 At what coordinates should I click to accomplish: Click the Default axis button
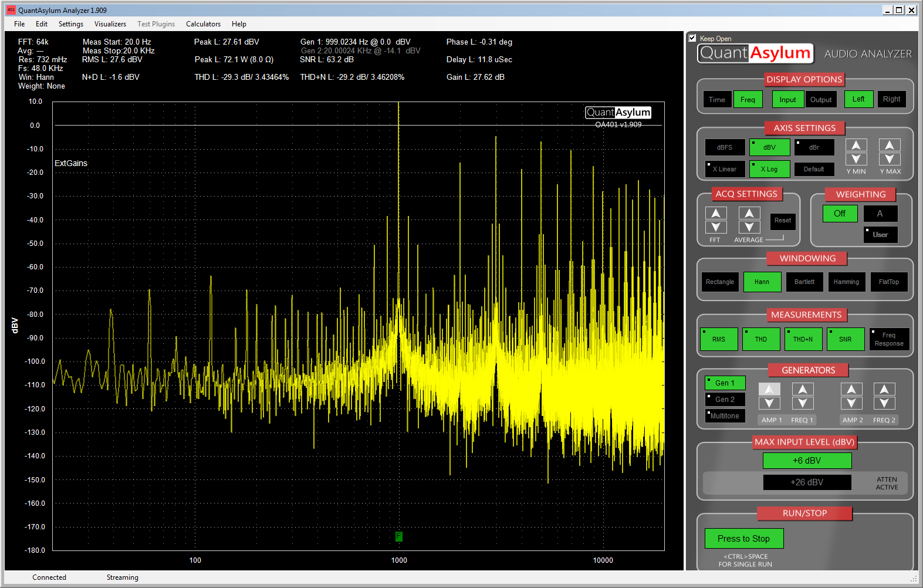[x=814, y=169]
